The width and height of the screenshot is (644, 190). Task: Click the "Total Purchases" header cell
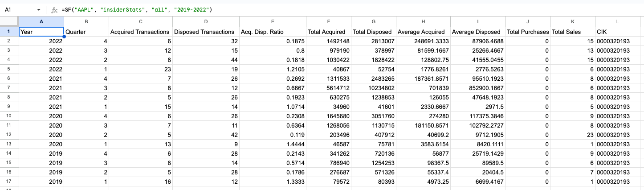528,32
